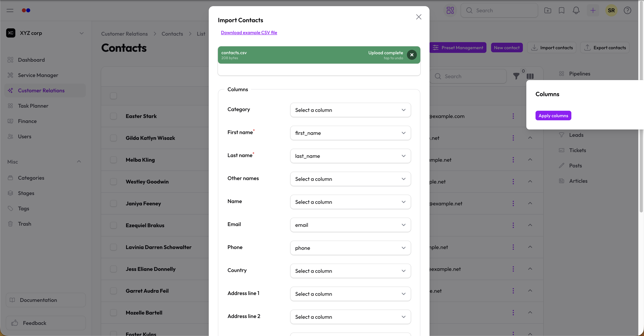This screenshot has height=336, width=644.
Task: Open row actions menu for Garret Audra Feil
Action: pos(513,291)
